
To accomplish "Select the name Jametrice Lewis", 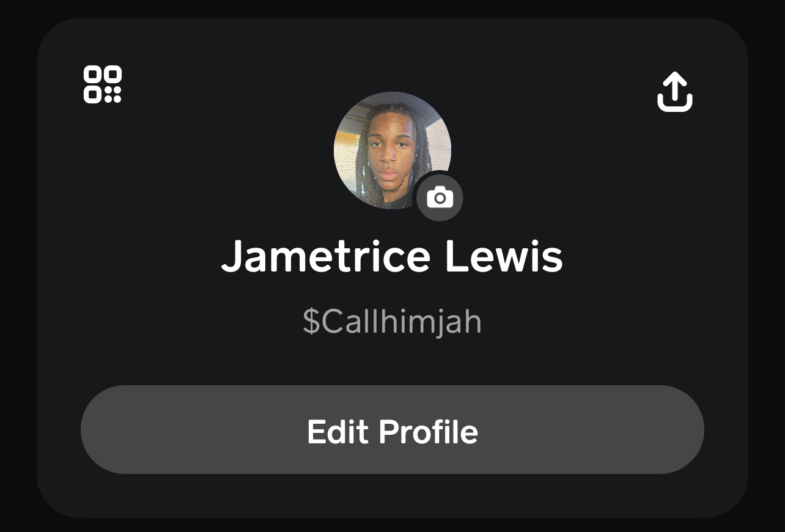I will pyautogui.click(x=392, y=256).
